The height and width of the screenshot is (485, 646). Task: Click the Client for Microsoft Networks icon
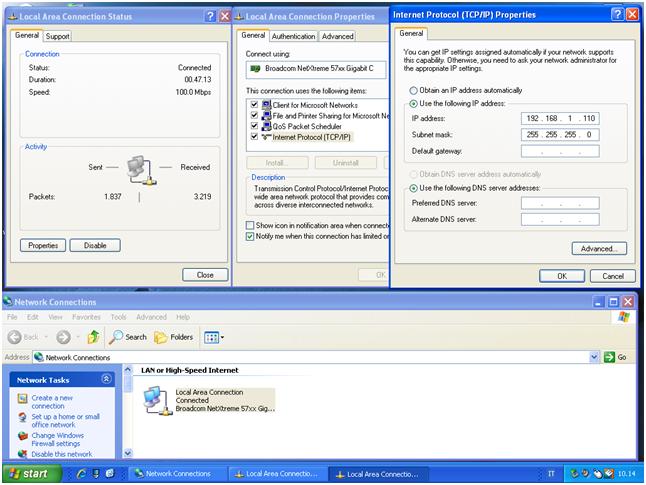pos(267,105)
